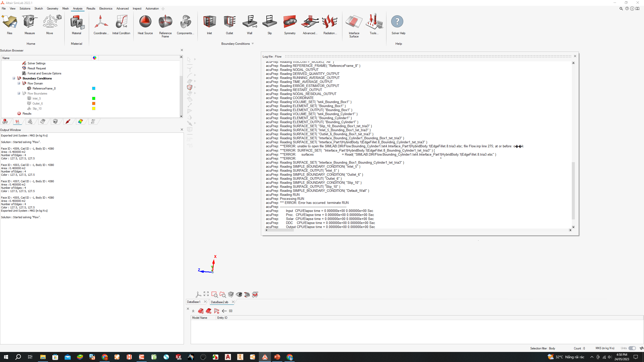The width and height of the screenshot is (644, 362).
Task: Open the File menu
Action: [x=4, y=9]
